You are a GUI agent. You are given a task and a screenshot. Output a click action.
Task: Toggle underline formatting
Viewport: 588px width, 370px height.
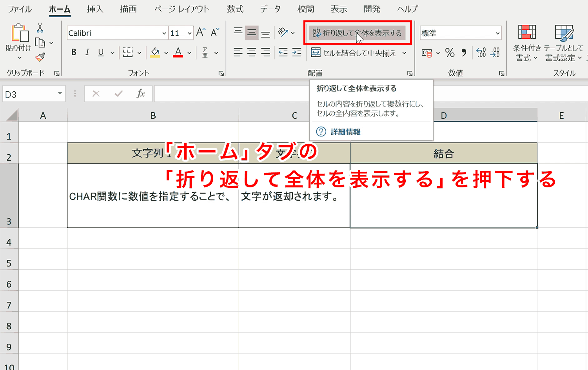(101, 53)
